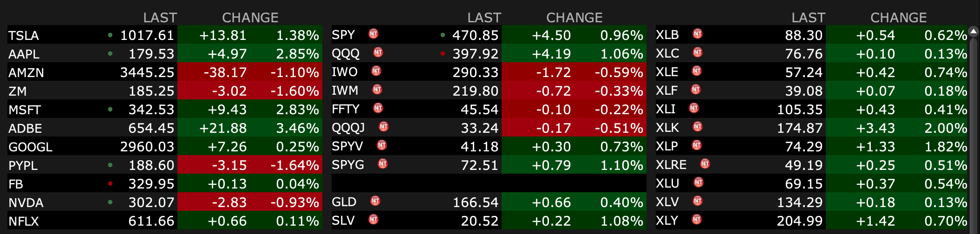Click ADBE's green +21.88 change cell
Screen dimensions: 980x234
(222, 128)
